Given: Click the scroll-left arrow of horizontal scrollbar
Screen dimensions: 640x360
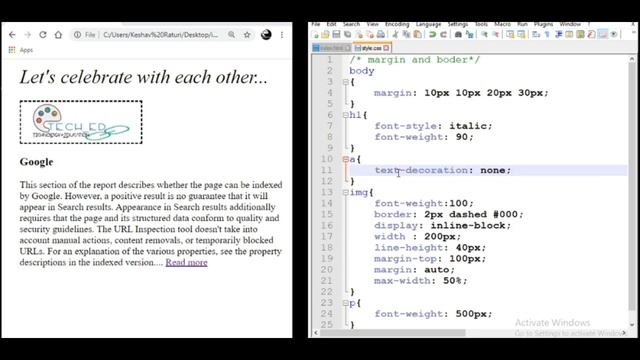Looking at the screenshot, I should click(x=316, y=333).
